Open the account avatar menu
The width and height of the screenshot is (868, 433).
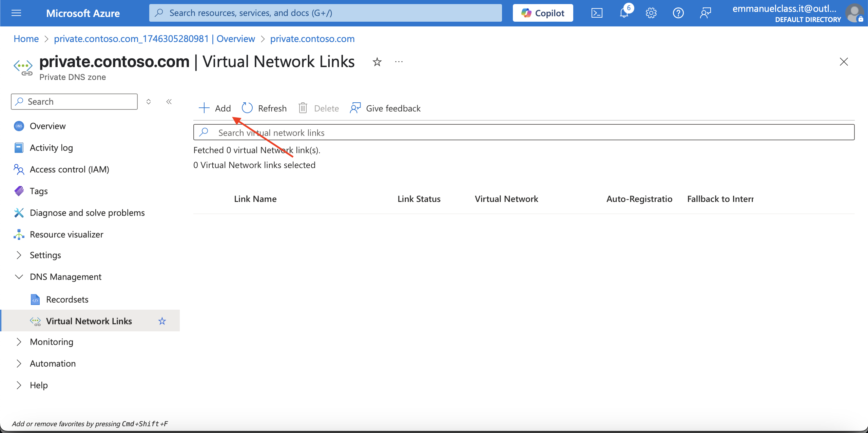pos(855,13)
